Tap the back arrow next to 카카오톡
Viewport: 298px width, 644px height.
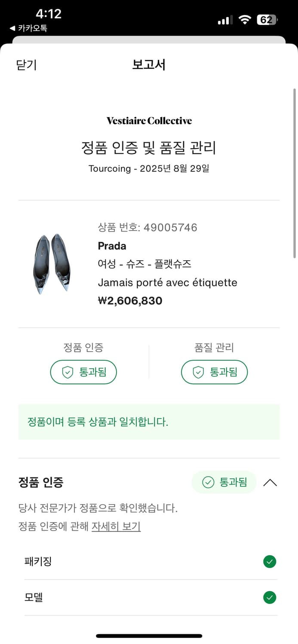(x=12, y=29)
